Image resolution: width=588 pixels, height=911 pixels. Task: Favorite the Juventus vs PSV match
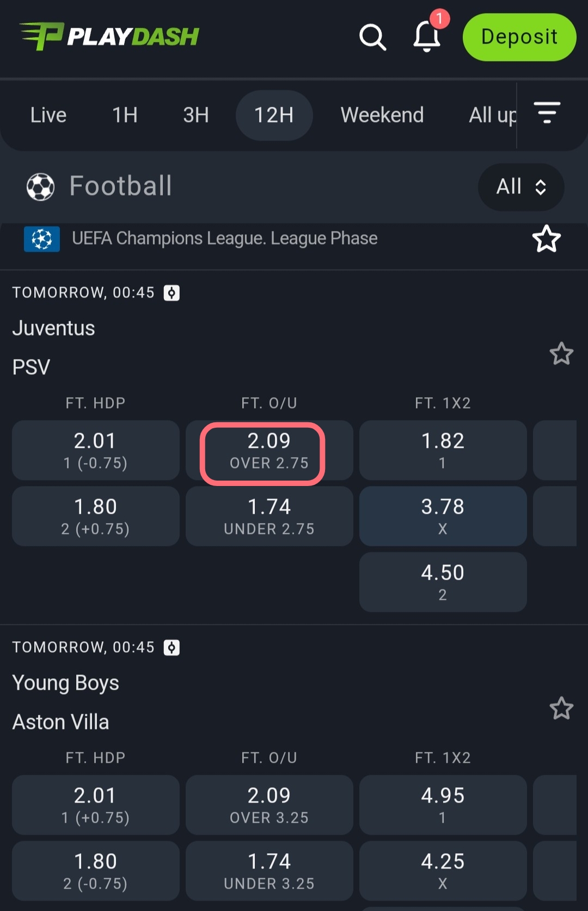click(x=561, y=354)
